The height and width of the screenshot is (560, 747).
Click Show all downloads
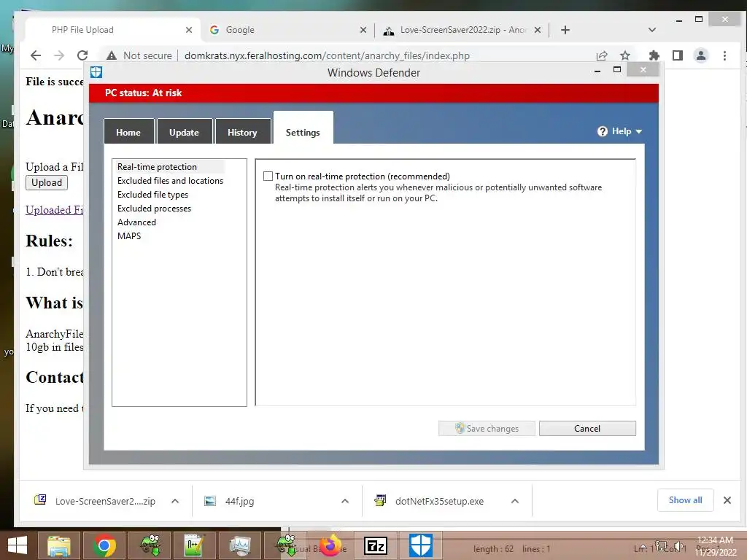click(x=685, y=500)
